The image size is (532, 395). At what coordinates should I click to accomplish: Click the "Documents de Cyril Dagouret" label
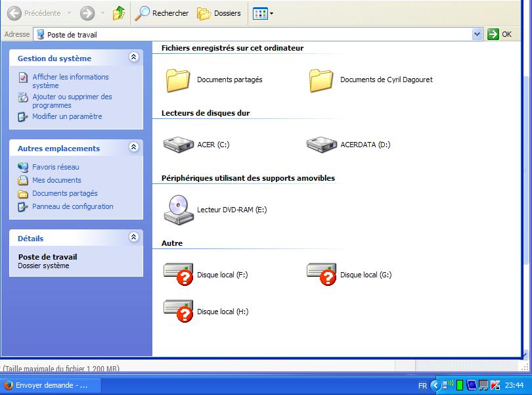386,80
